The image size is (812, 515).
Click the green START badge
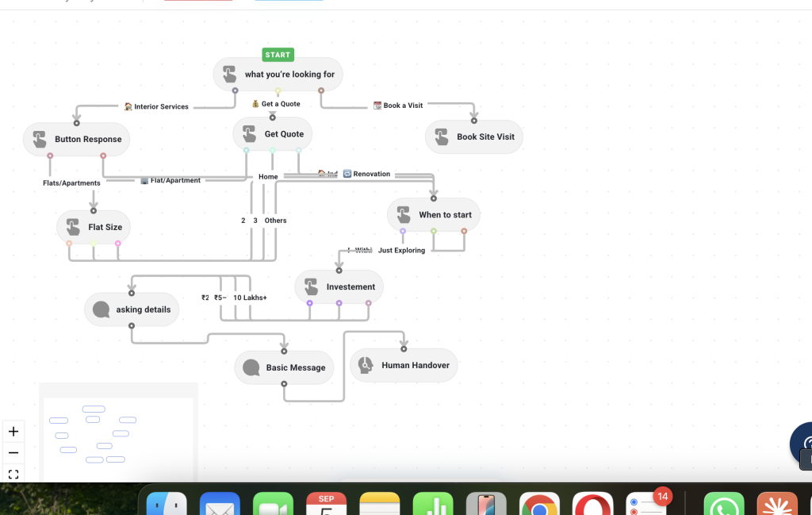point(278,55)
